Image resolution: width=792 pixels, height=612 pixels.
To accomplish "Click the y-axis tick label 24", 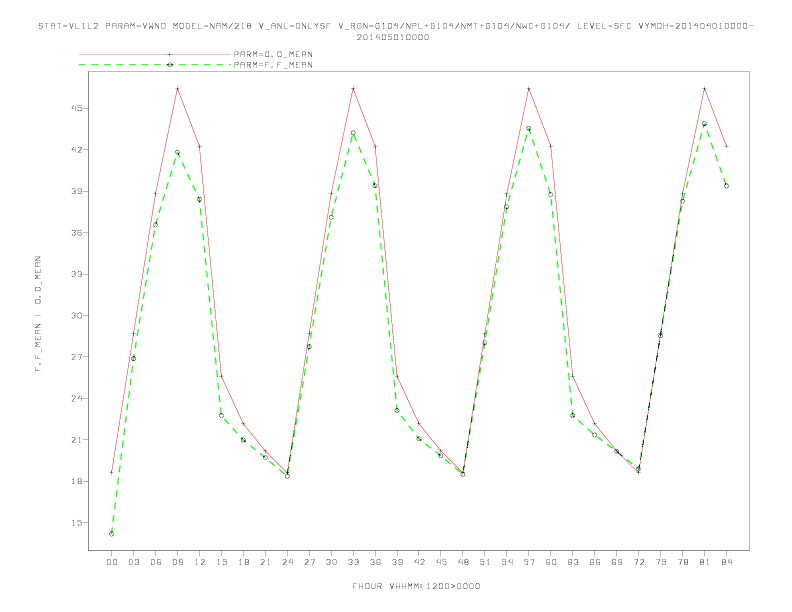I will click(77, 398).
